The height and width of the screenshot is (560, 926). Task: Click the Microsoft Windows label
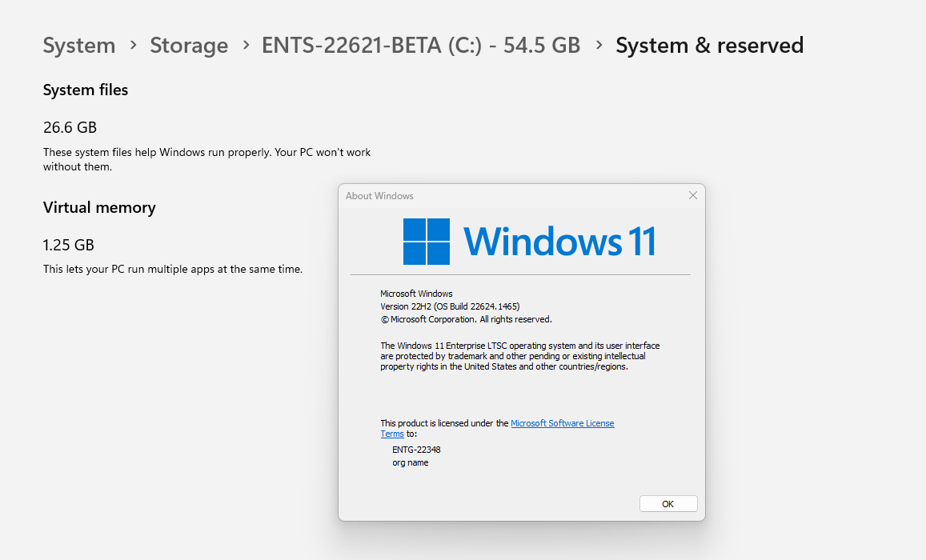[416, 294]
